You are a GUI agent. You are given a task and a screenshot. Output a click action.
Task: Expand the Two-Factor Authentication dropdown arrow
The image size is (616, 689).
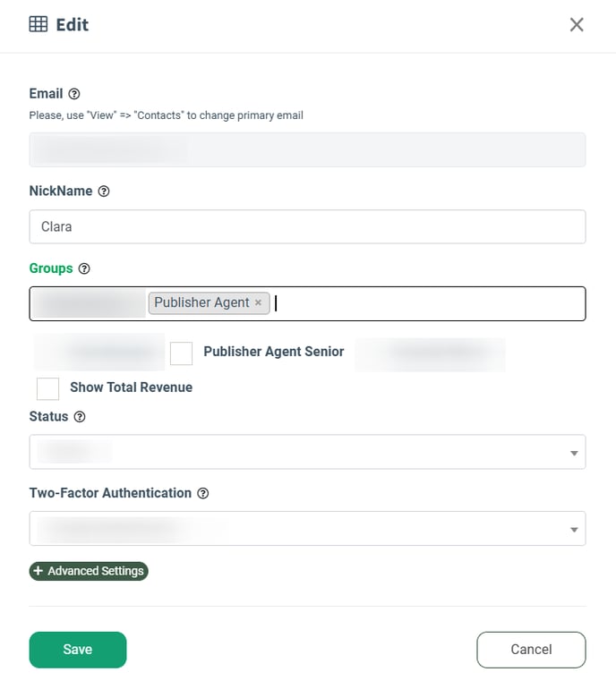[574, 530]
